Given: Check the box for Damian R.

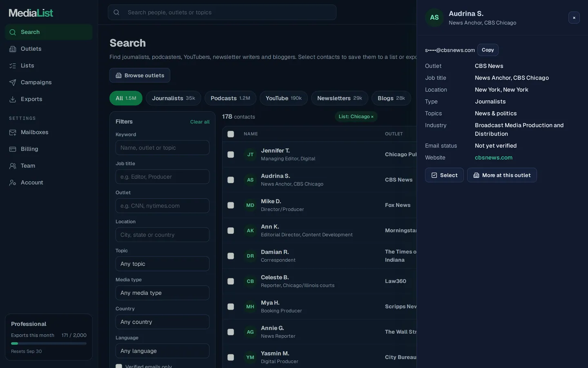Looking at the screenshot, I should point(231,256).
